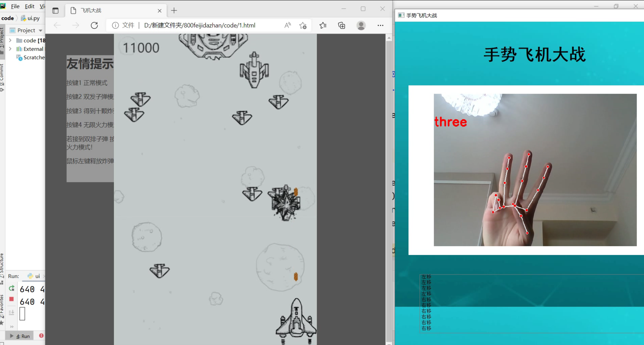
Task: Click the browser profile avatar
Action: pos(361,25)
